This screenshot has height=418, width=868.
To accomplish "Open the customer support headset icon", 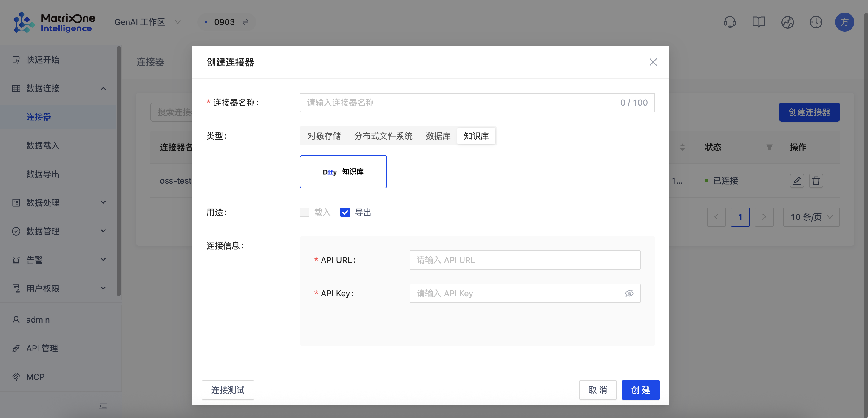I will [730, 22].
